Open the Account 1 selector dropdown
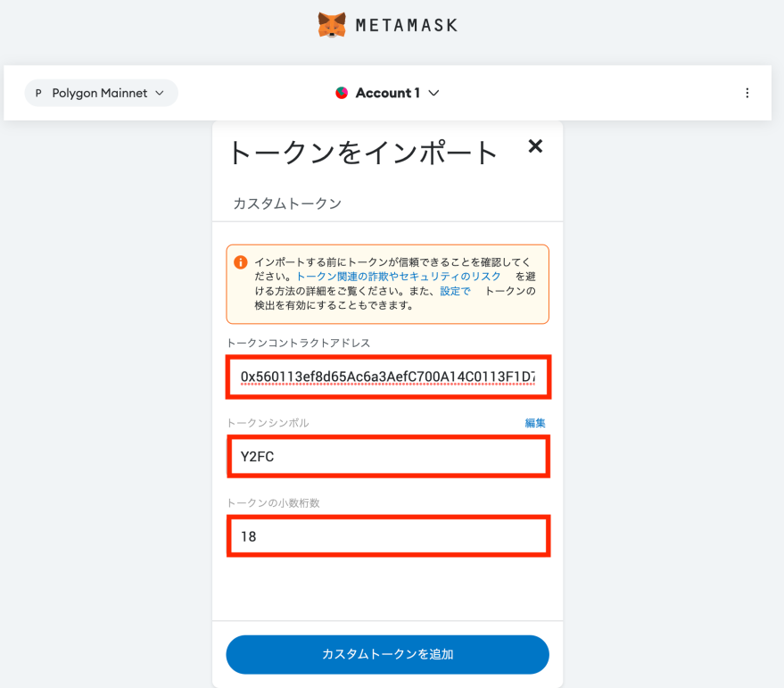 [x=387, y=93]
